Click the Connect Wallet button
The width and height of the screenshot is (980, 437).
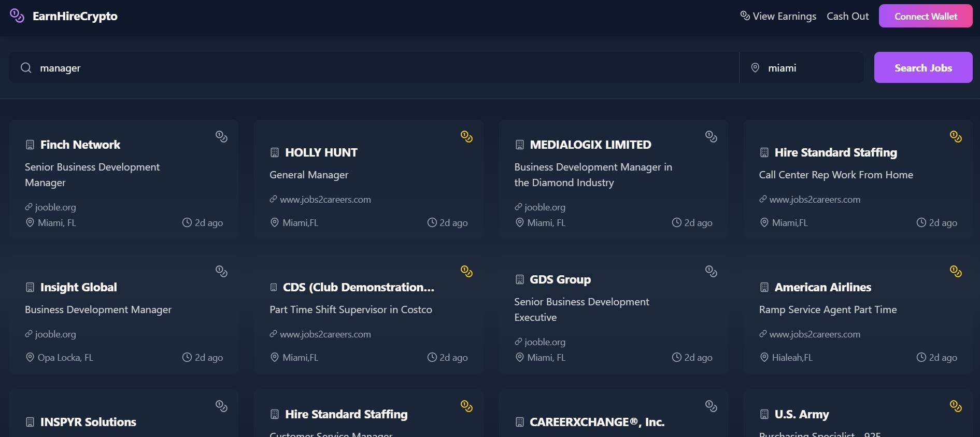click(x=926, y=16)
